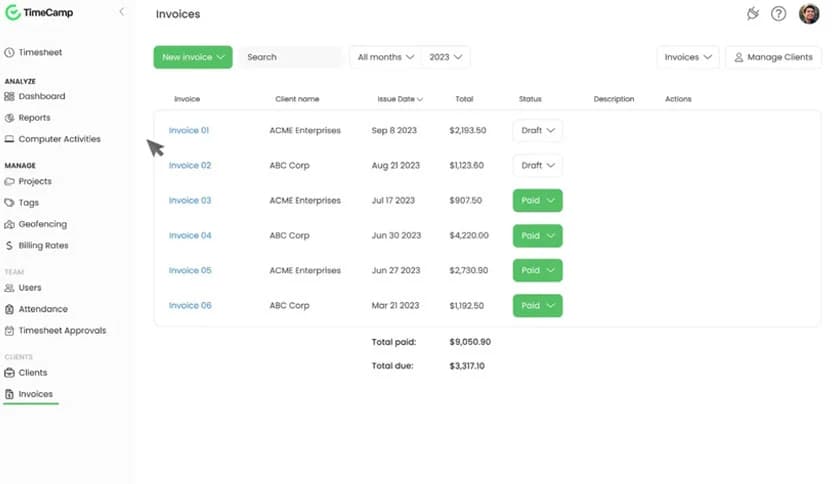Click the Search input field
This screenshot has width=836, height=484.
(290, 57)
